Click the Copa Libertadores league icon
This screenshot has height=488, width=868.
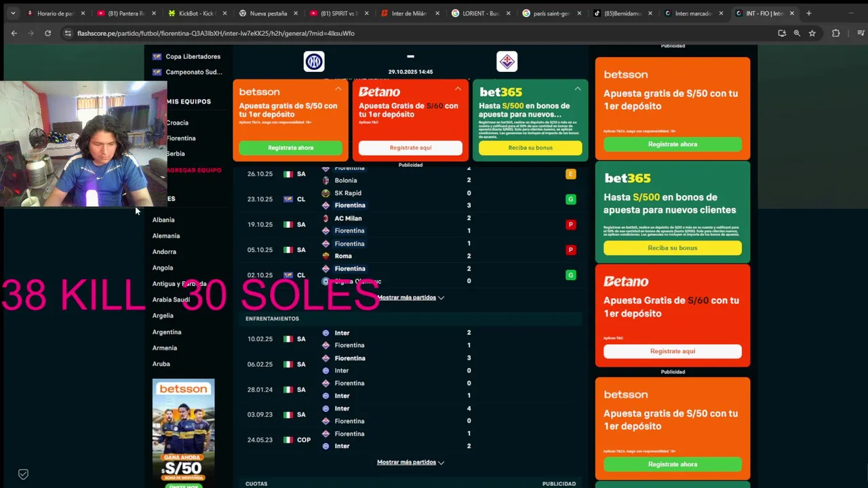pos(157,56)
